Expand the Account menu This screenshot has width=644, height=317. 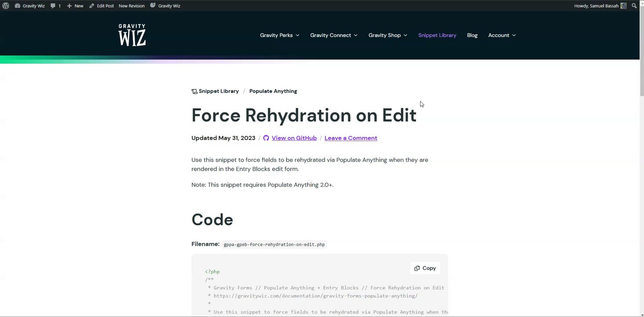tap(502, 35)
